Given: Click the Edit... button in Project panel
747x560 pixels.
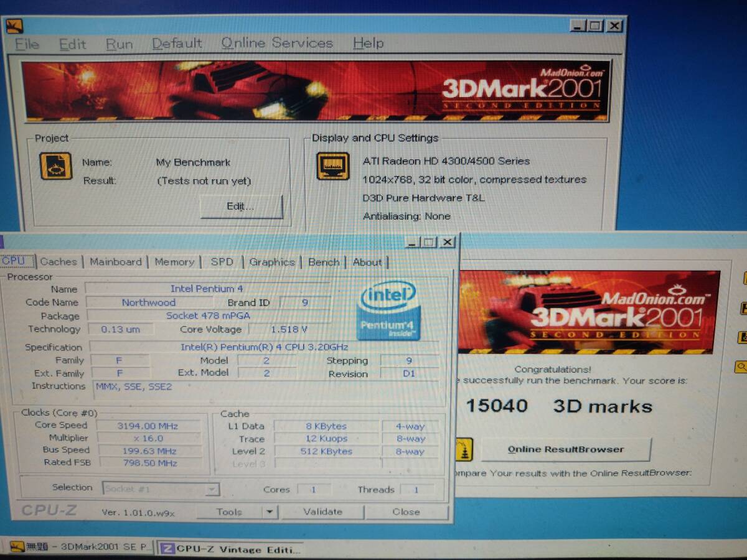Looking at the screenshot, I should click(x=241, y=207).
